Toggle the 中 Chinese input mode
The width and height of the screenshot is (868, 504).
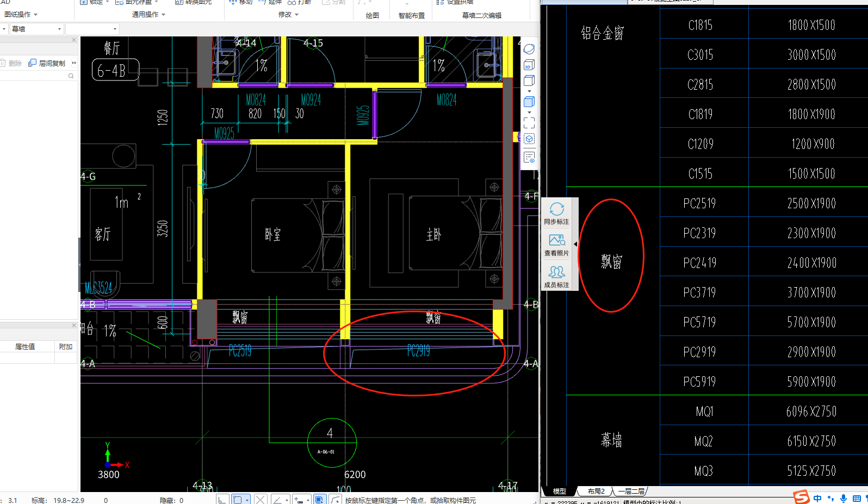[x=817, y=498]
